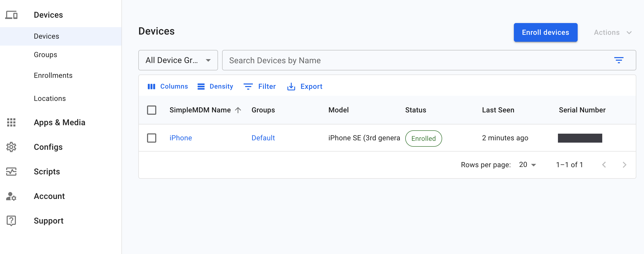
Task: Click the Serial Number column header
Action: (x=582, y=110)
